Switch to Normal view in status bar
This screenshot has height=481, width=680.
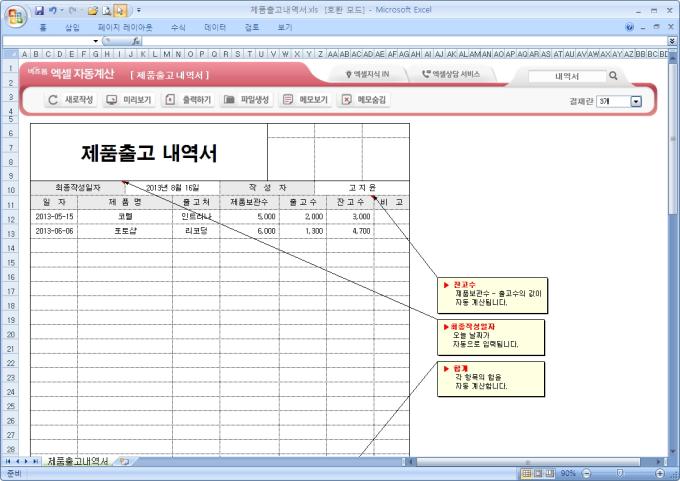coord(526,473)
